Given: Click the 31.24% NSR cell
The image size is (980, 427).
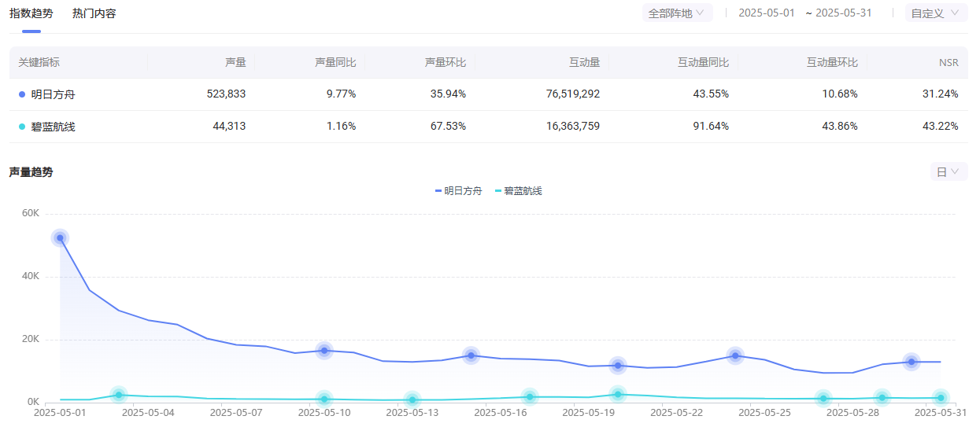Looking at the screenshot, I should 941,94.
